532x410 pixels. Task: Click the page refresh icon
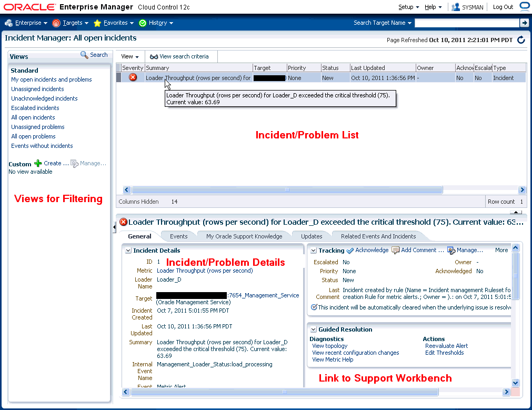click(521, 40)
